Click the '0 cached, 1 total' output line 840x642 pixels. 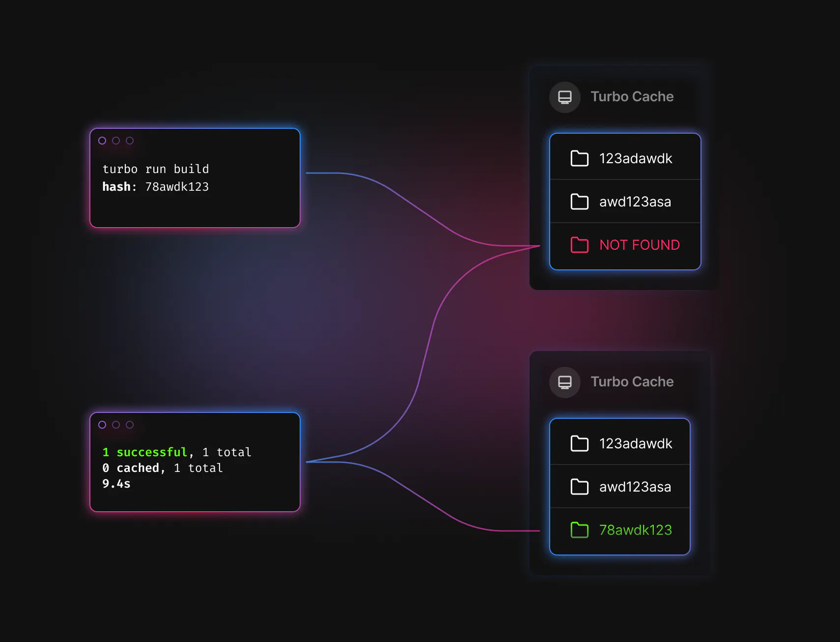click(x=163, y=468)
